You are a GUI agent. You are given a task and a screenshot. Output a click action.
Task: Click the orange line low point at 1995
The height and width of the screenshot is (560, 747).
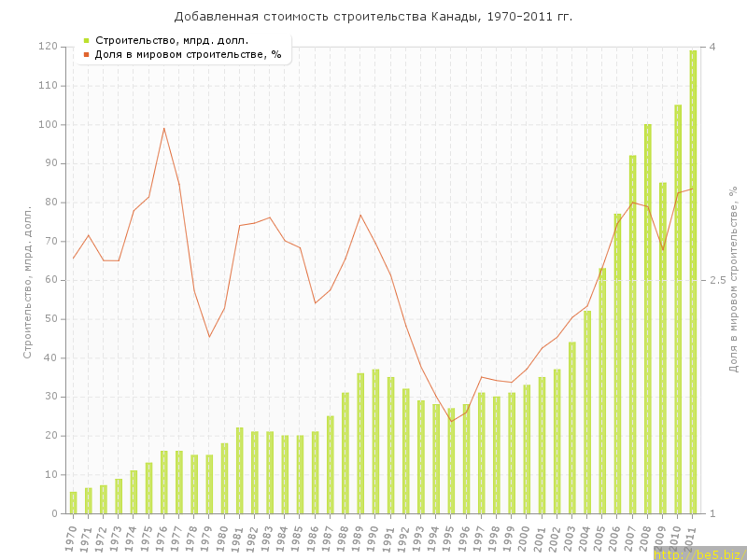pos(451,421)
